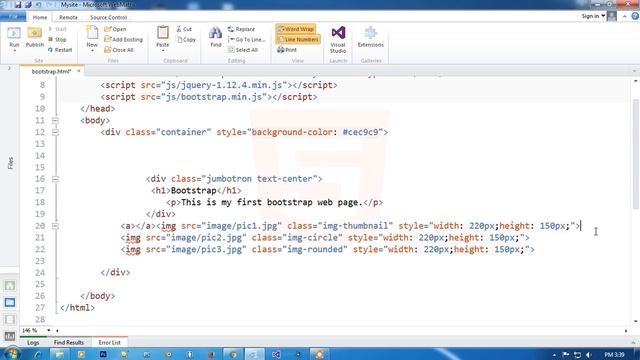Close the bootstrap.html tab
This screenshot has width=640, height=360.
(x=79, y=71)
